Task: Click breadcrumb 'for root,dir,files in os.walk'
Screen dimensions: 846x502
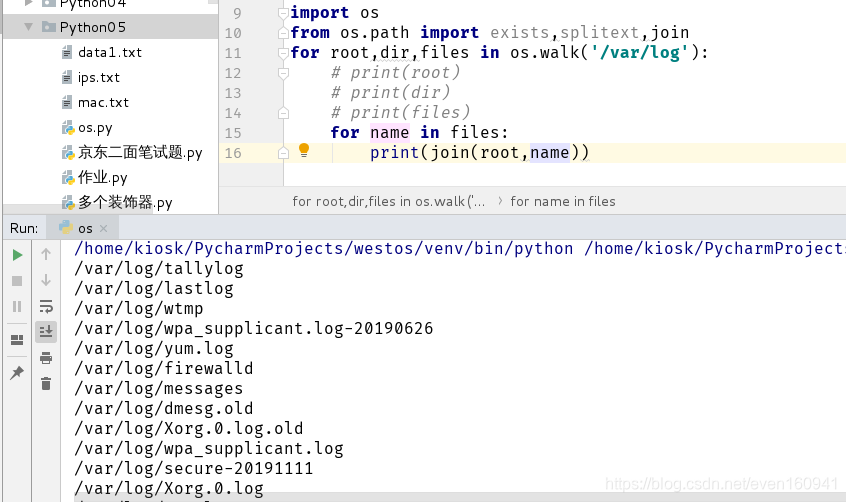Action: click(x=388, y=201)
